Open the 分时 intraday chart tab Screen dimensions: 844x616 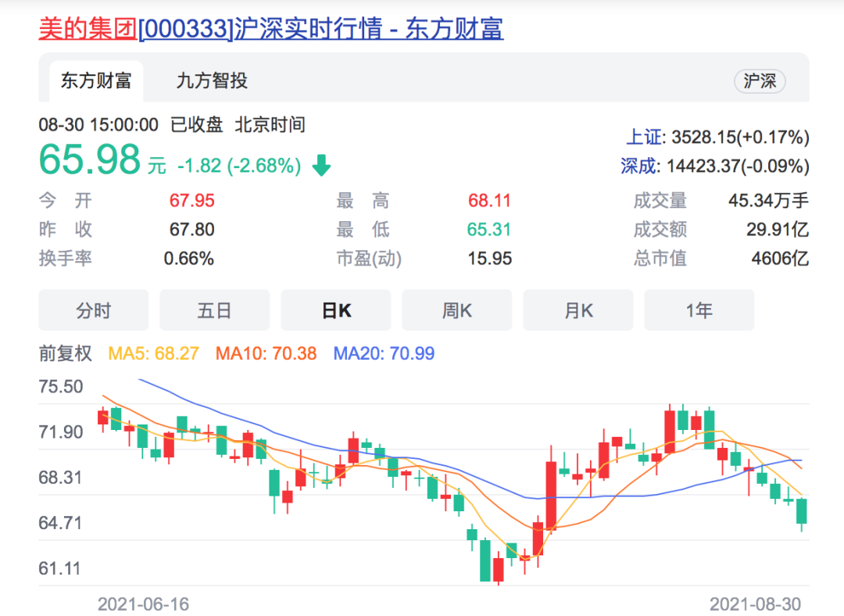pyautogui.click(x=93, y=310)
